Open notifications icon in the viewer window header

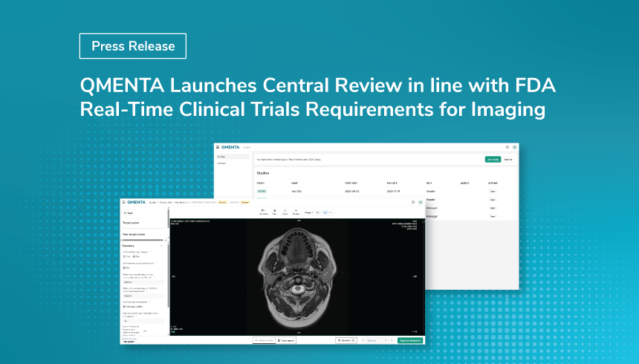coord(413,202)
